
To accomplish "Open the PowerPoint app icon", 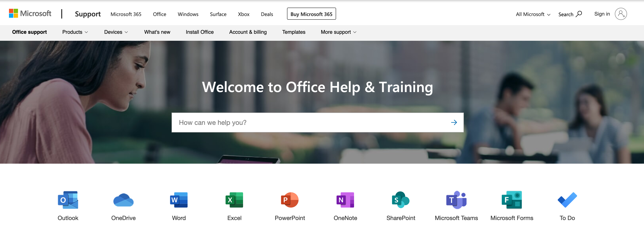I will pyautogui.click(x=290, y=200).
